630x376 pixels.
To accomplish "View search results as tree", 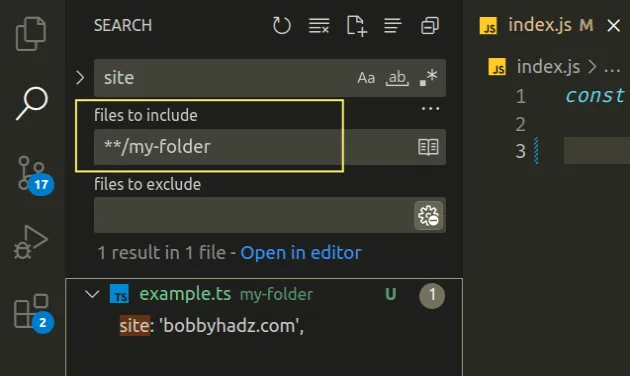I will 393,26.
